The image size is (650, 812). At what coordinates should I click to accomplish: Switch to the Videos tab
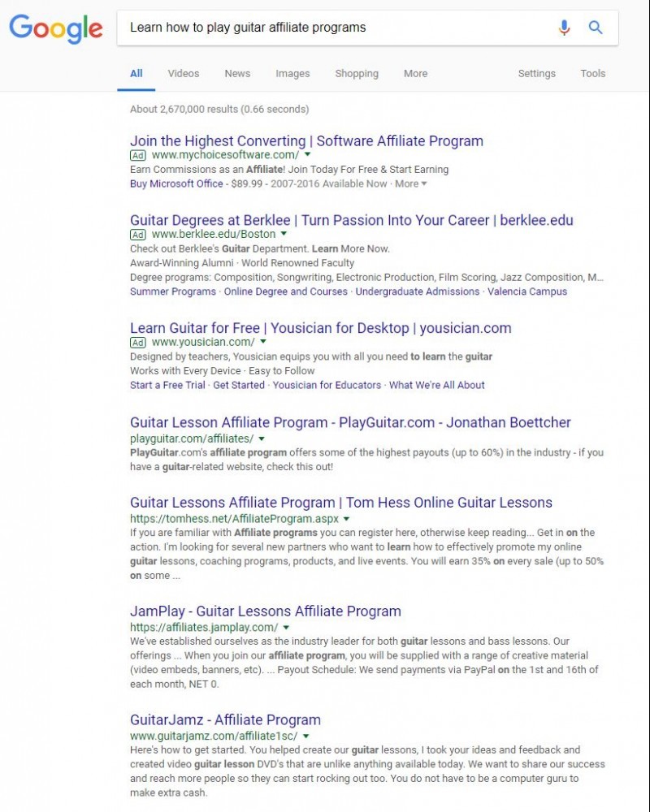184,74
